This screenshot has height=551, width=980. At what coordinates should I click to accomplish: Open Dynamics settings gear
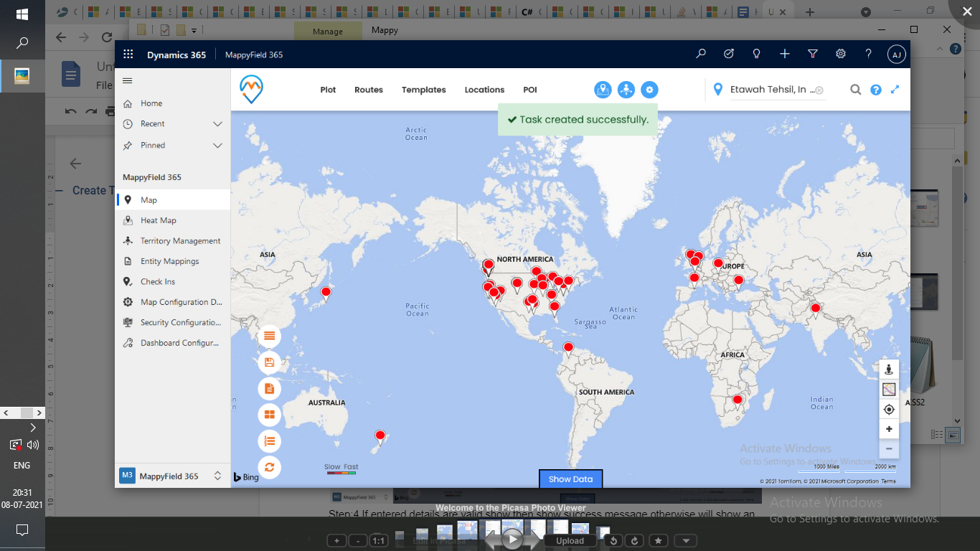pyautogui.click(x=841, y=54)
